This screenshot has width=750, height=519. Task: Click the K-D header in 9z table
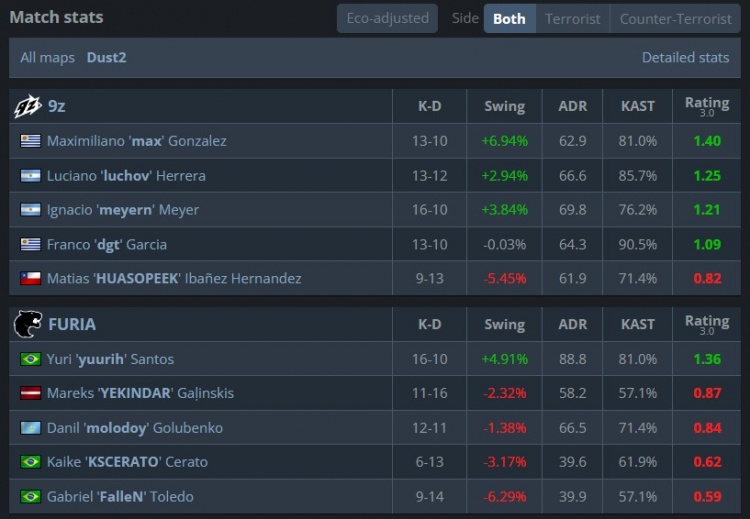click(x=430, y=106)
